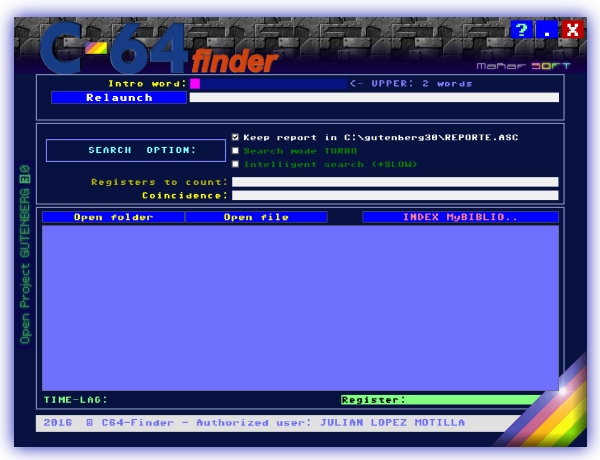Click the Coincidence text field
This screenshot has height=460, width=600.
pos(394,195)
